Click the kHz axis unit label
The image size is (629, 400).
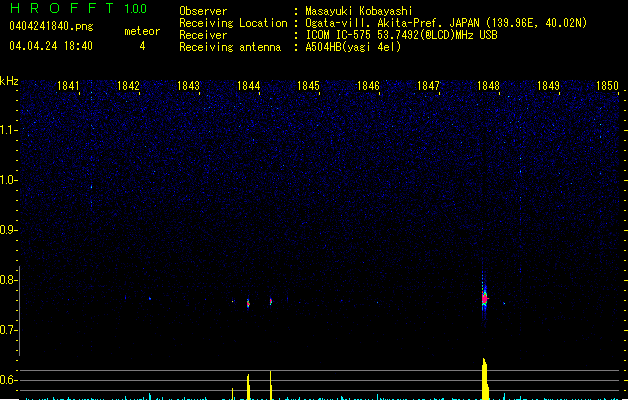click(x=9, y=81)
